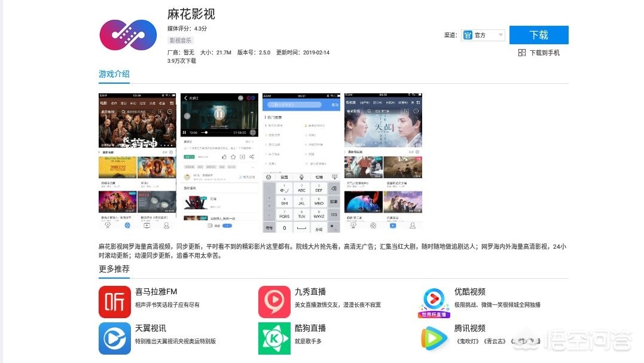Open the 九秀直播 app title

point(310,292)
